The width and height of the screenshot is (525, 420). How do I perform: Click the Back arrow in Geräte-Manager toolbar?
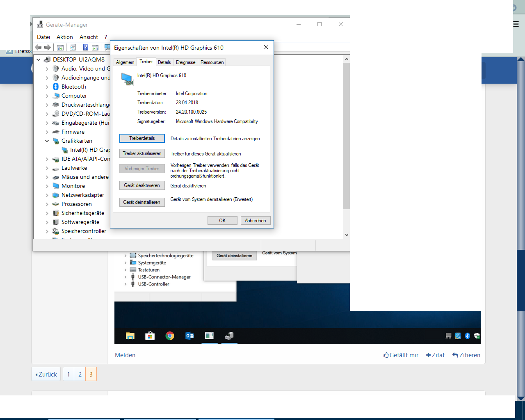pos(38,47)
